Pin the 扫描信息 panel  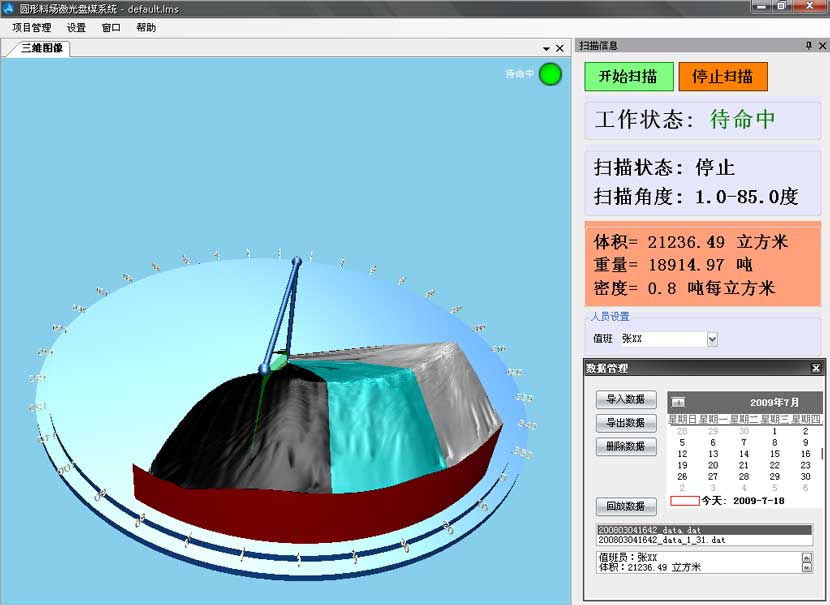point(808,46)
